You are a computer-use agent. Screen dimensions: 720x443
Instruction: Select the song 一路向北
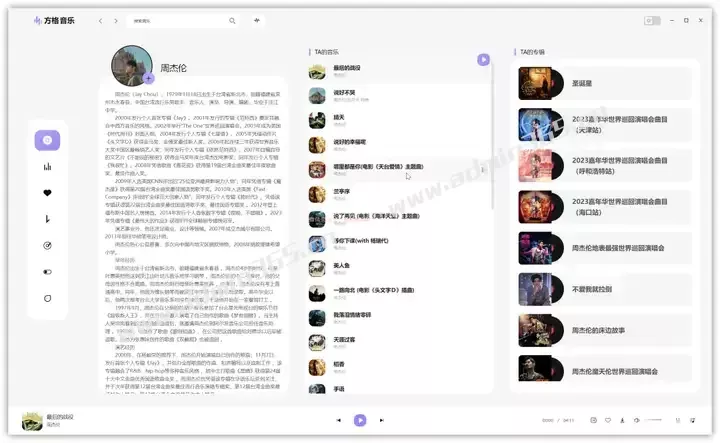[x=399, y=294]
